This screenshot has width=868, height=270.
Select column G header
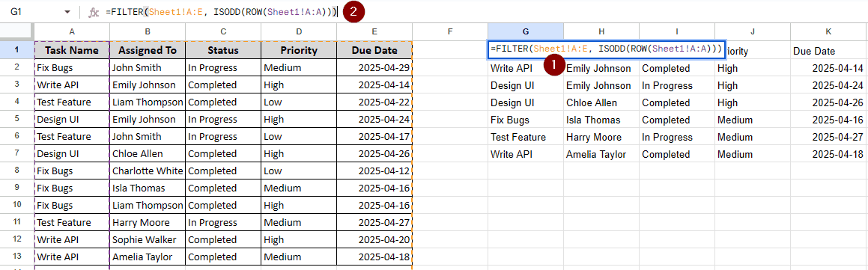pyautogui.click(x=525, y=32)
